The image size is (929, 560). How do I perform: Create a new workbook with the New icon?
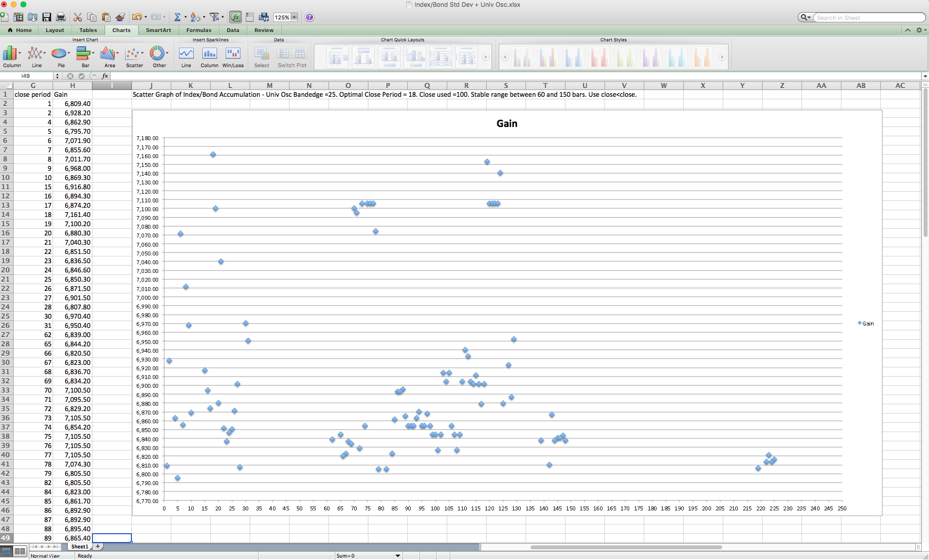point(4,17)
